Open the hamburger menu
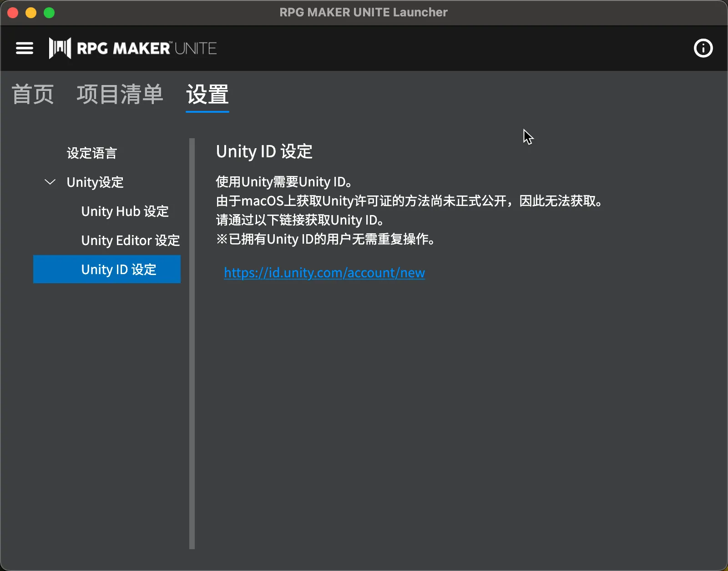 [x=25, y=48]
